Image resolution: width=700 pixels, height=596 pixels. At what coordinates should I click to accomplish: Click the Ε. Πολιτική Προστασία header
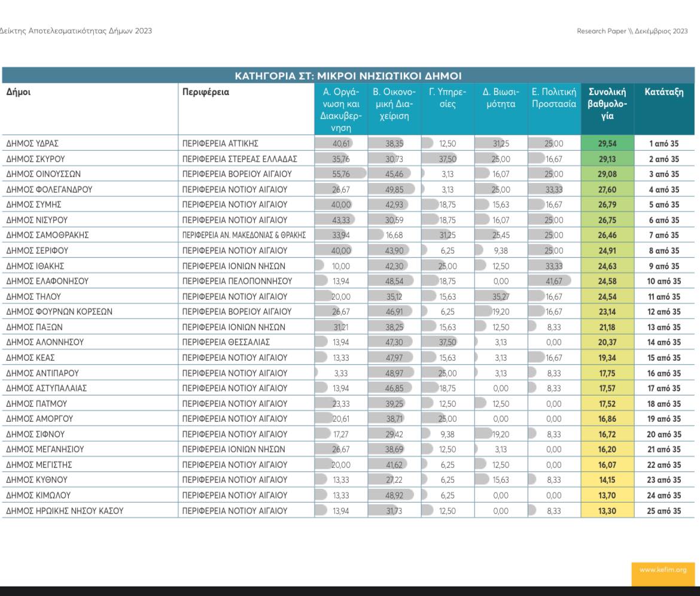point(554,98)
